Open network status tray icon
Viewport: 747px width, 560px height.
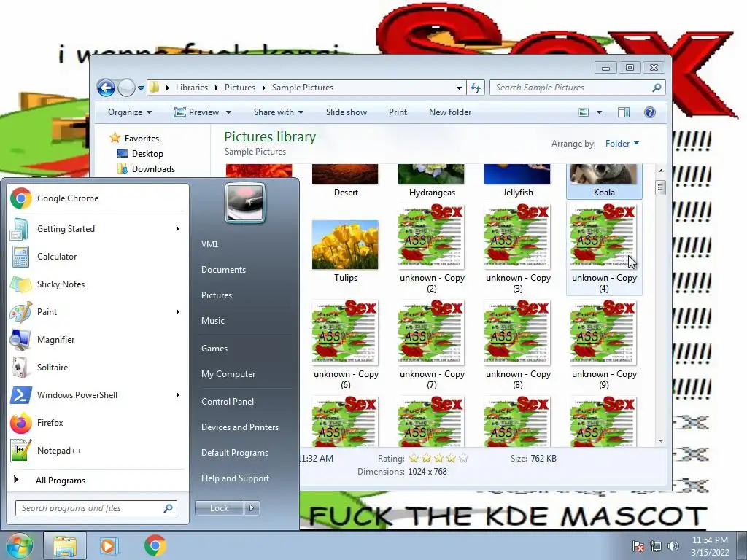[656, 546]
